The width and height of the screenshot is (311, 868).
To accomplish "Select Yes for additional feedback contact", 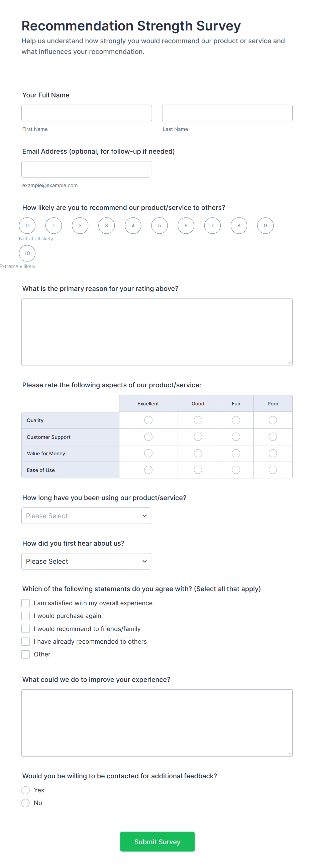I will pyautogui.click(x=25, y=790).
